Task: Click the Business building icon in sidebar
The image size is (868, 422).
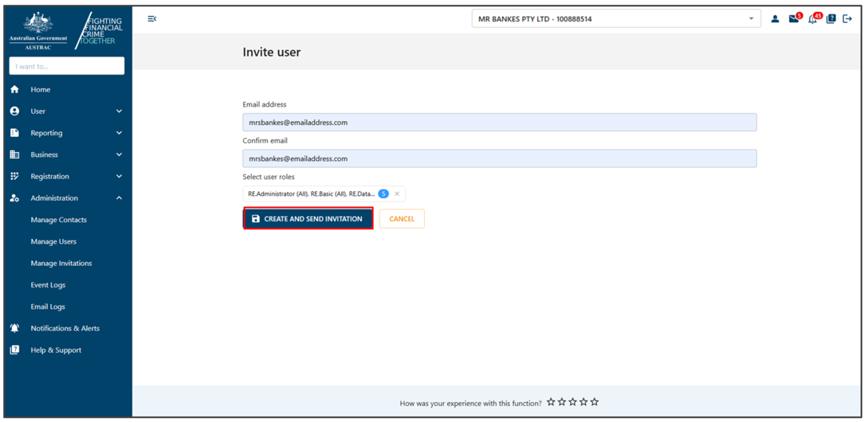Action: click(15, 154)
